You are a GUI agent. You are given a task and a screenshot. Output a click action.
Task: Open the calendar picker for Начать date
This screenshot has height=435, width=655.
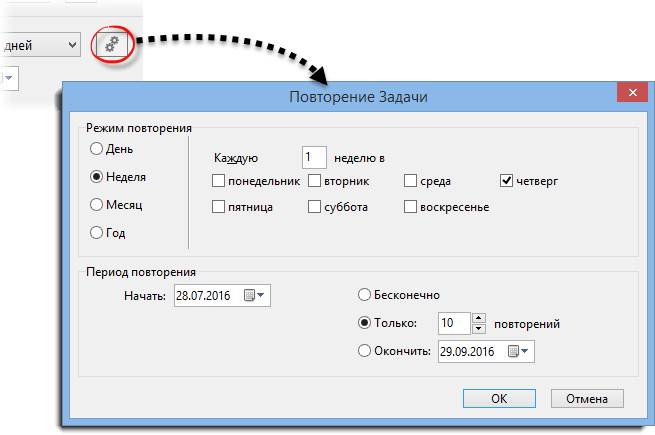[254, 295]
